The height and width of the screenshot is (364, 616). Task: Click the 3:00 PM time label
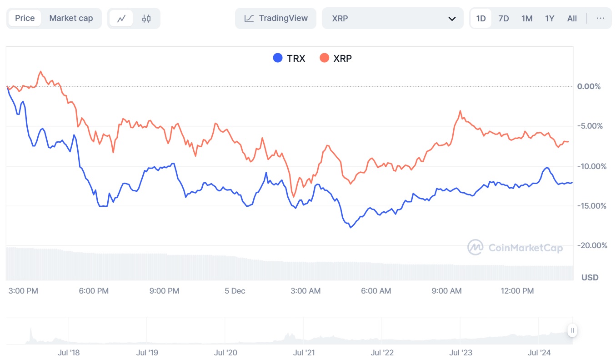[23, 291]
